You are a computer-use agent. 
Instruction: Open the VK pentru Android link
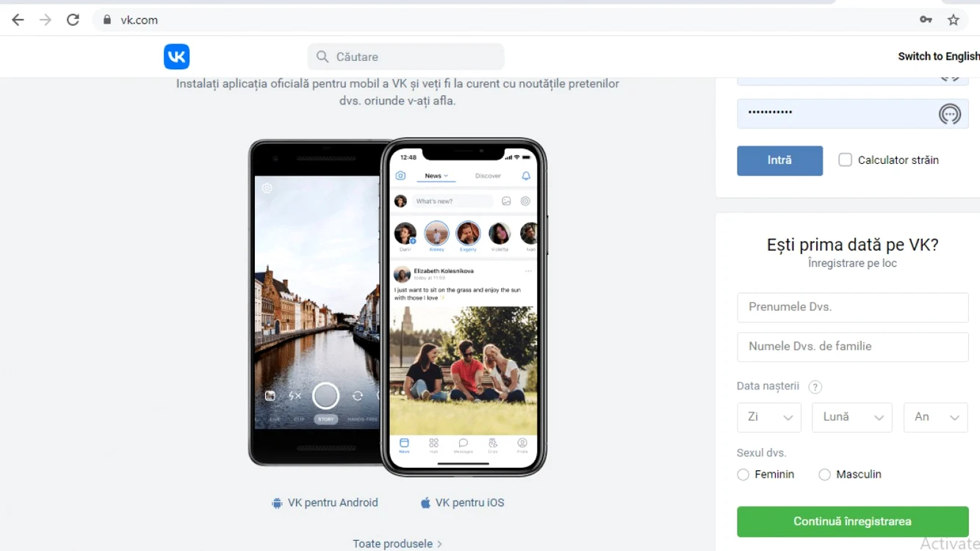333,503
